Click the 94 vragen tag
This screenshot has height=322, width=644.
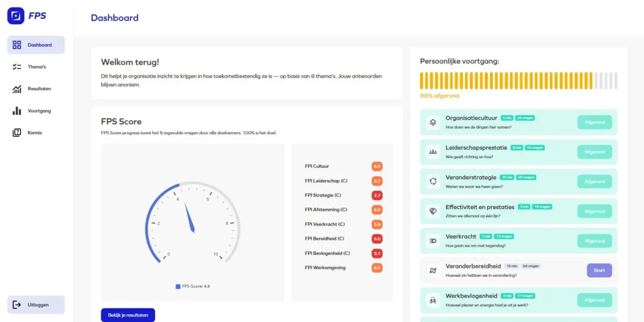click(531, 266)
